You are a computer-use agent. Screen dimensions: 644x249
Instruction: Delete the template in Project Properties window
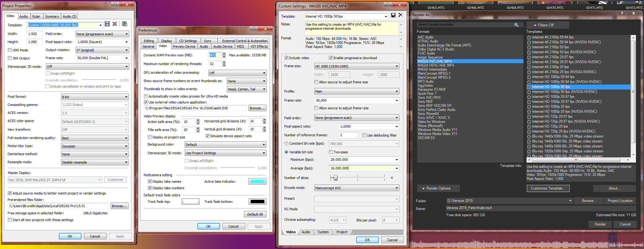click(115, 24)
